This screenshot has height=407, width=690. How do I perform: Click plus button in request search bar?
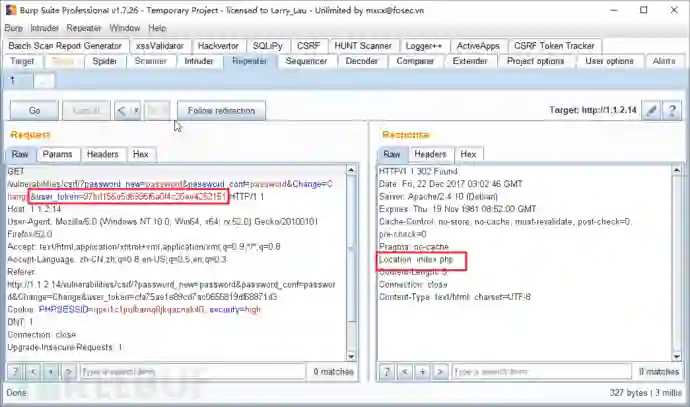51,372
